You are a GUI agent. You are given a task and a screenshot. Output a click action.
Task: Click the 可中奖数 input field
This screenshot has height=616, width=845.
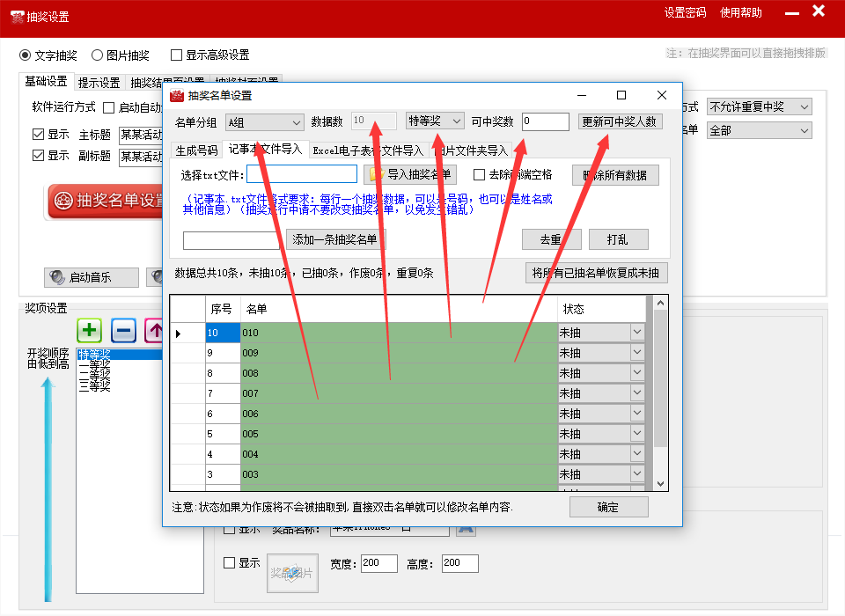(545, 121)
